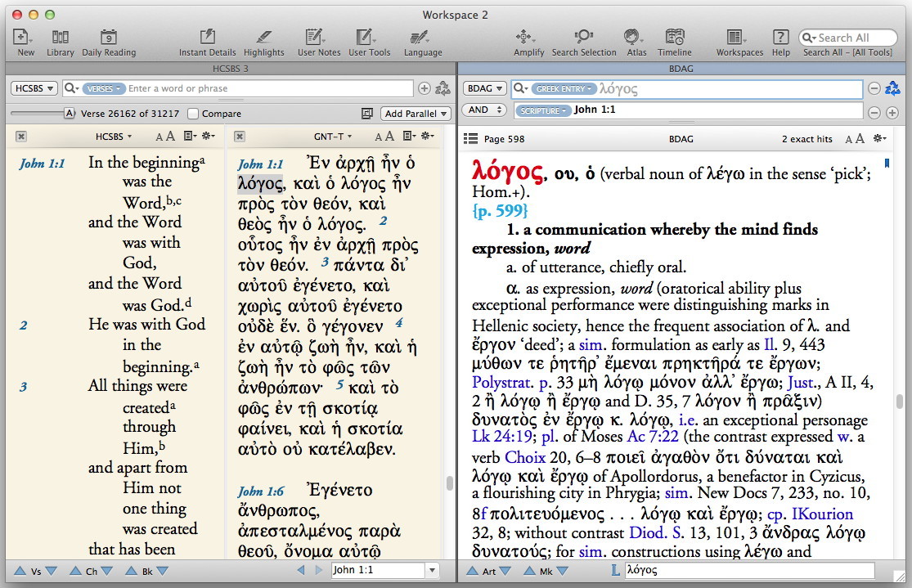Screen dimensions: 912x588
Task: Click the bookmark marker in BDAG
Action: point(887,164)
